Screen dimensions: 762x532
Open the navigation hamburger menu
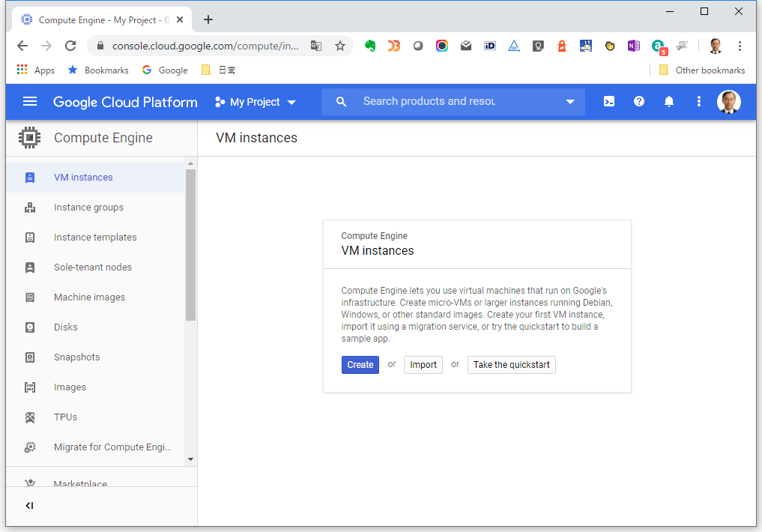coord(30,102)
